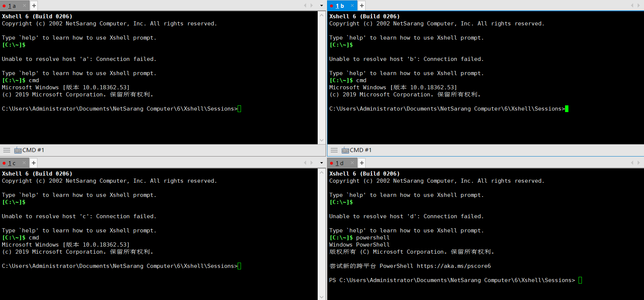Click scroll-down arrow in '1 a' terminal

[x=321, y=140]
